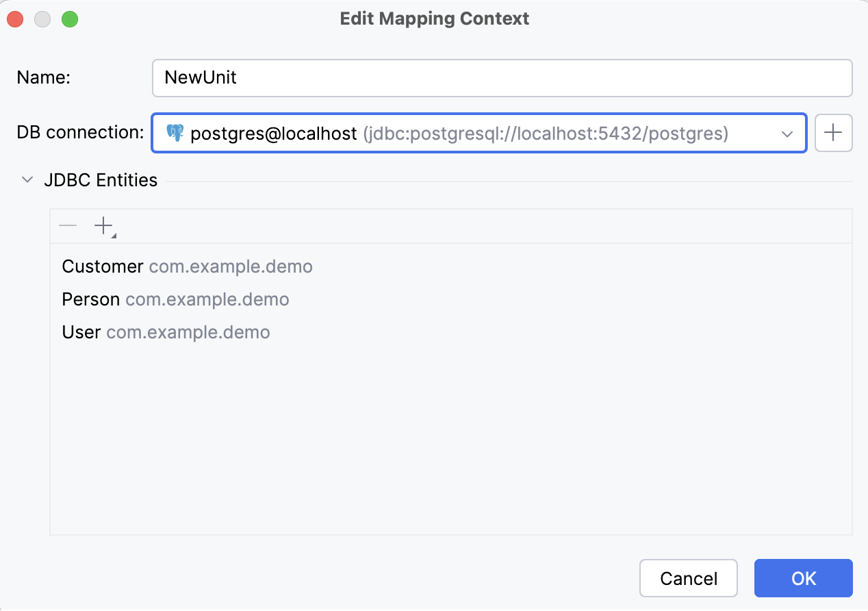
Task: Collapse the JDBC Entities section
Action: pos(27,179)
